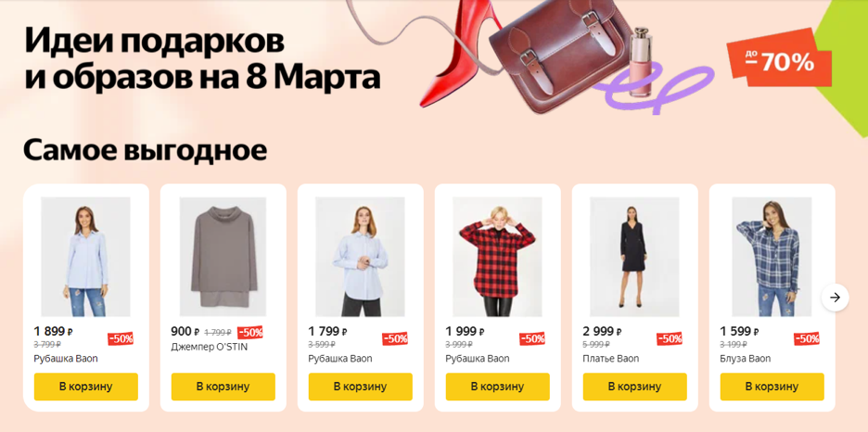Click the -70% discount banner badge

pyautogui.click(x=779, y=60)
